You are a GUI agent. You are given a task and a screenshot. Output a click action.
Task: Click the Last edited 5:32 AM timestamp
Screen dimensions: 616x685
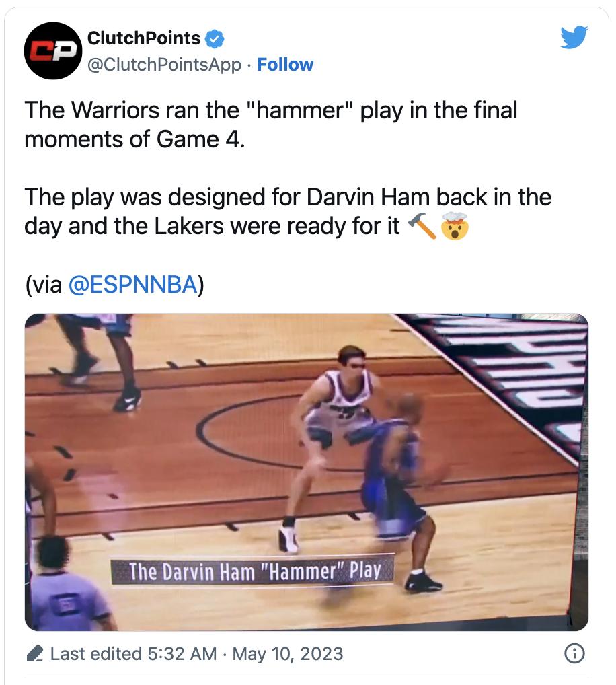point(134,654)
